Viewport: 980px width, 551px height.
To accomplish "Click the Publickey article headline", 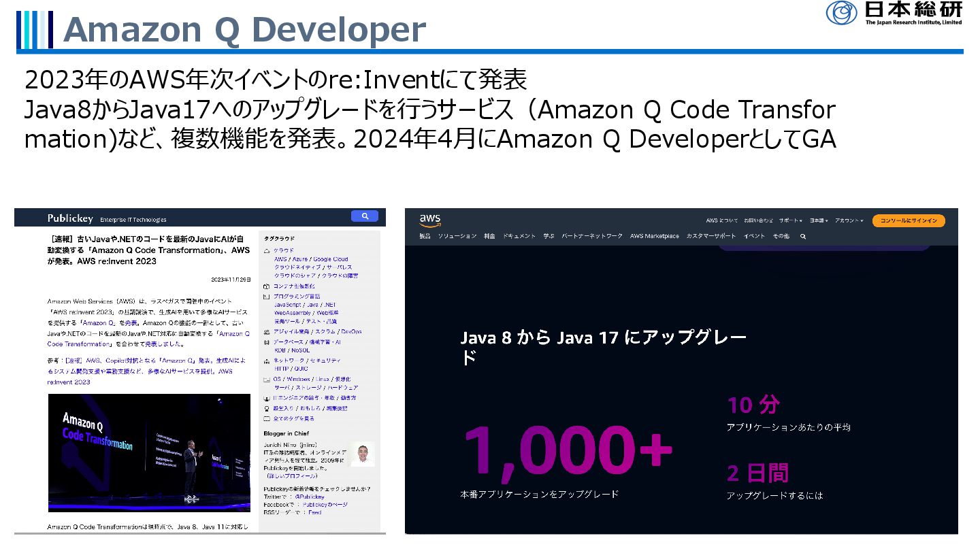I will click(x=150, y=250).
